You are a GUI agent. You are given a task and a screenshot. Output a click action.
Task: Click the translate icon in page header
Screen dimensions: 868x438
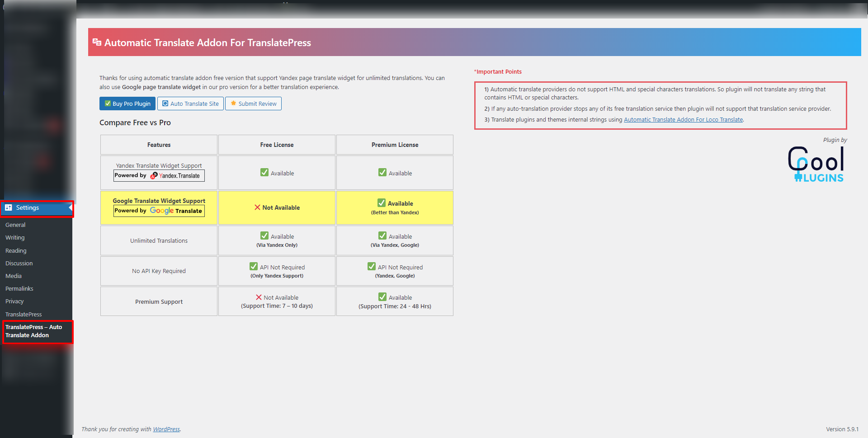pyautogui.click(x=97, y=42)
